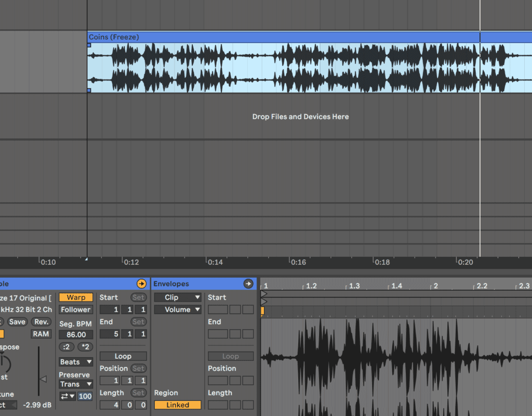Open the transient loop mode dropdown

coord(67,396)
